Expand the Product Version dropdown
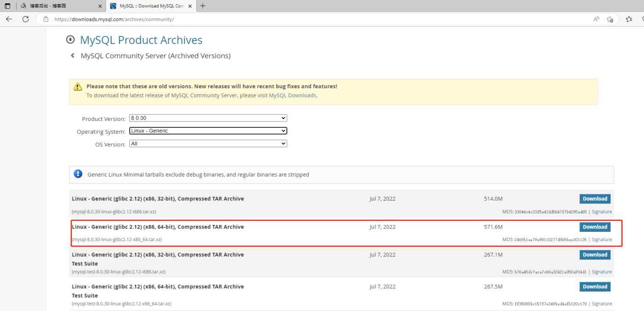Viewport: 644px width, 311px height. [x=208, y=118]
